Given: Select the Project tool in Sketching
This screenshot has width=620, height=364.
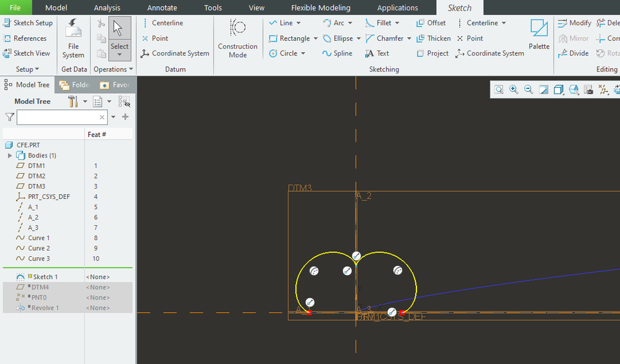Looking at the screenshot, I should pos(432,53).
